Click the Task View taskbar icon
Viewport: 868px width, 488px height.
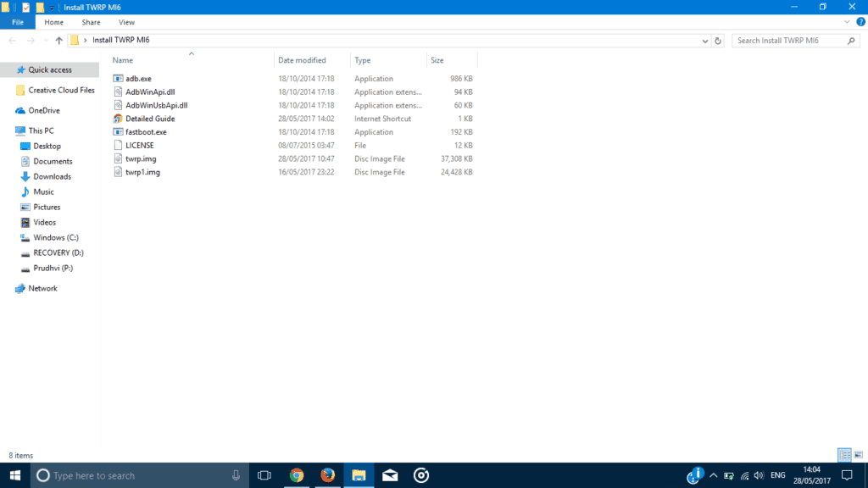click(x=264, y=475)
